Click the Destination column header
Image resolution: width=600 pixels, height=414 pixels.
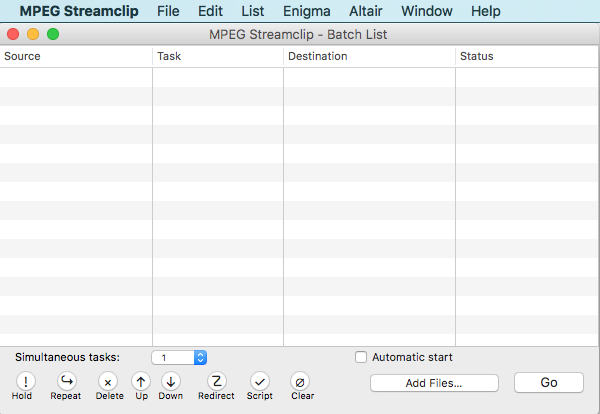tap(369, 56)
